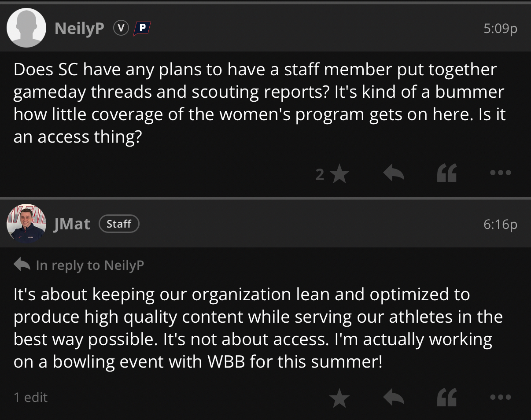Reply to JMat's post using arrow icon
Image resolution: width=531 pixels, height=420 pixels.
click(394, 397)
